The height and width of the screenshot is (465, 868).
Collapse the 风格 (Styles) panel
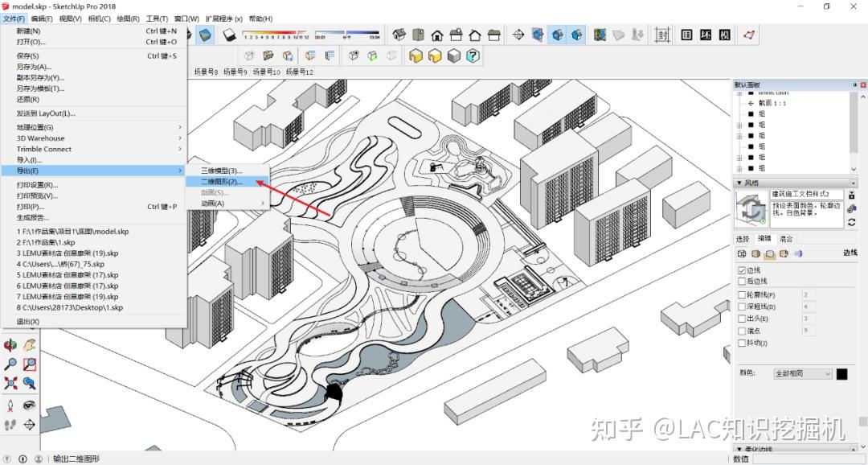click(x=739, y=183)
